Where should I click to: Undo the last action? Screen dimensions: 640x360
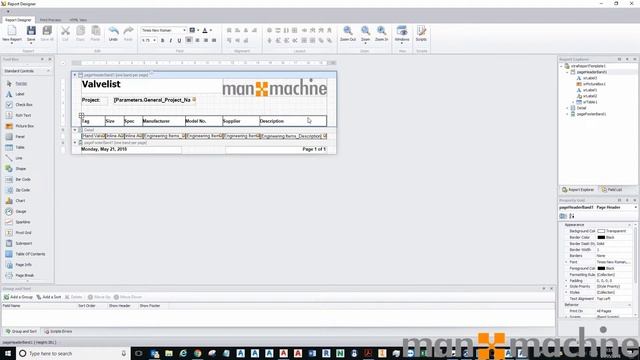pos(113,33)
